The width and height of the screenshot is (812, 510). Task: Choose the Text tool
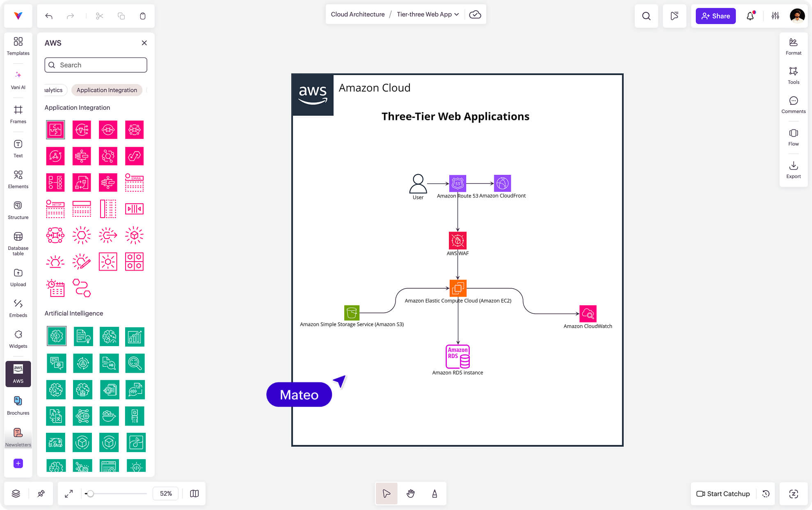[18, 149]
